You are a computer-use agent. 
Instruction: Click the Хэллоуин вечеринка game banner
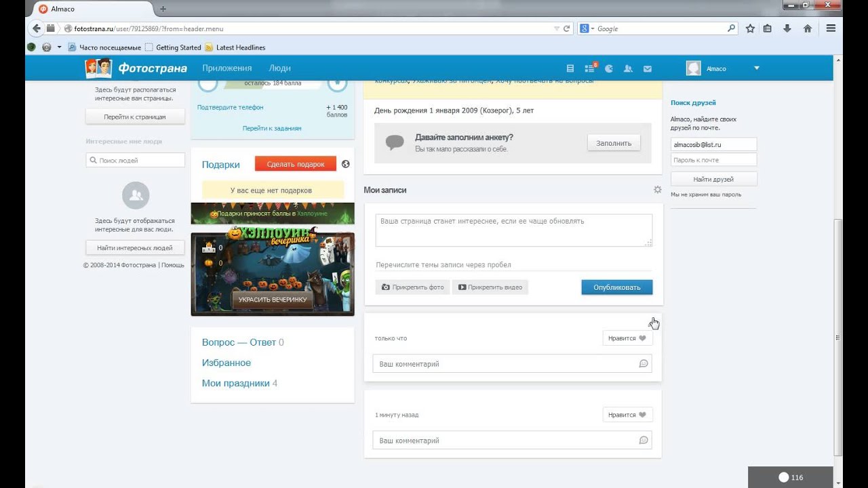(x=273, y=271)
